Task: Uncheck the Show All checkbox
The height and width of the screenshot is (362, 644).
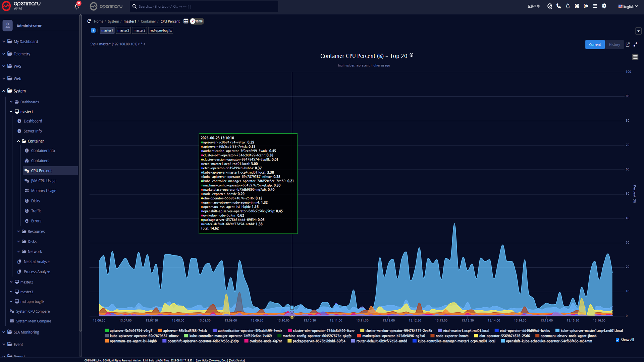Action: pyautogui.click(x=618, y=340)
